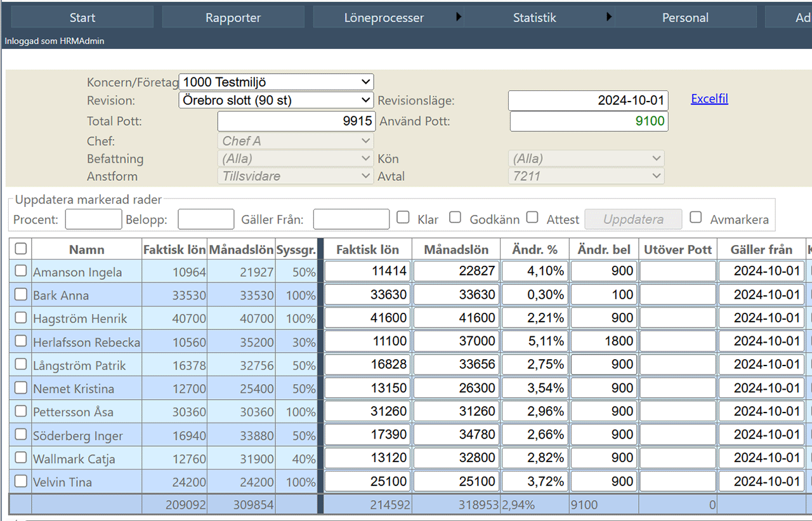Enable the Klar checkbox

click(403, 218)
